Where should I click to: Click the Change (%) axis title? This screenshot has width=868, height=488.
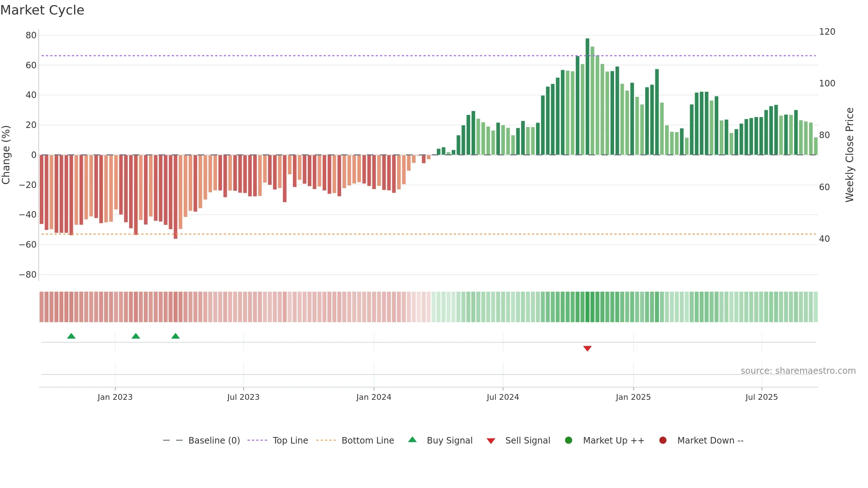click(6, 155)
